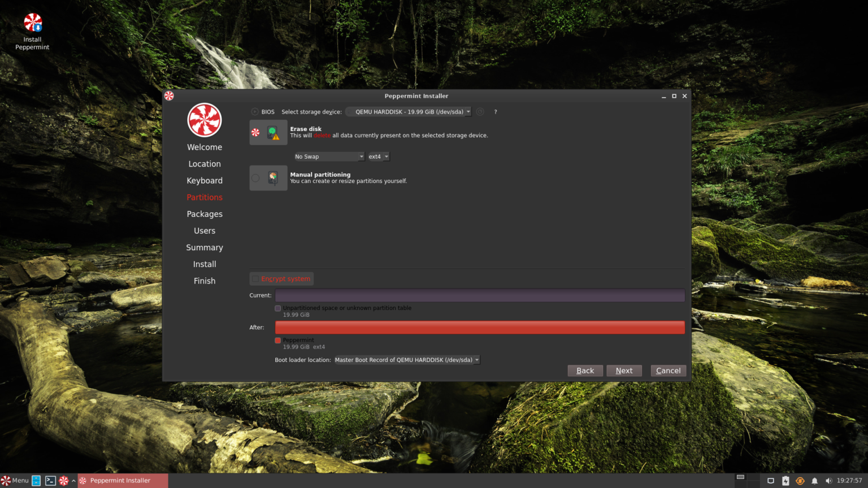Image resolution: width=868 pixels, height=488 pixels.
Task: Click the Manual partitioning pie-chart disk icon
Action: point(274,177)
